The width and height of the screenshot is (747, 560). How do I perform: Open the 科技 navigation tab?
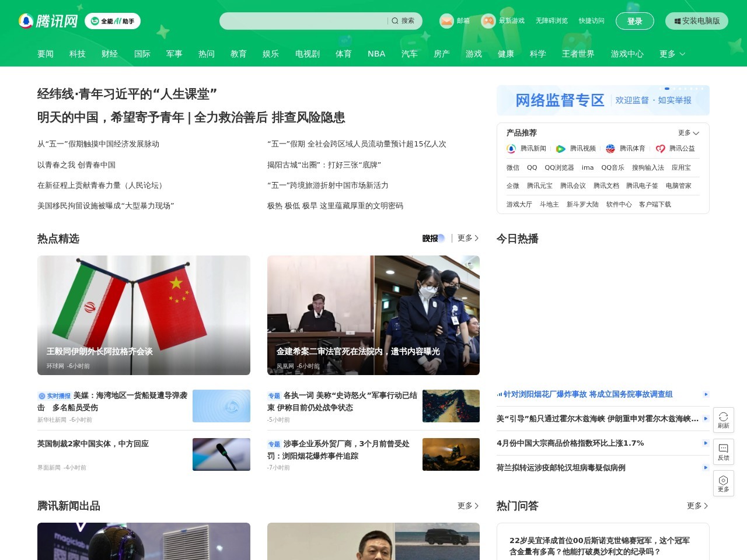pos(78,54)
